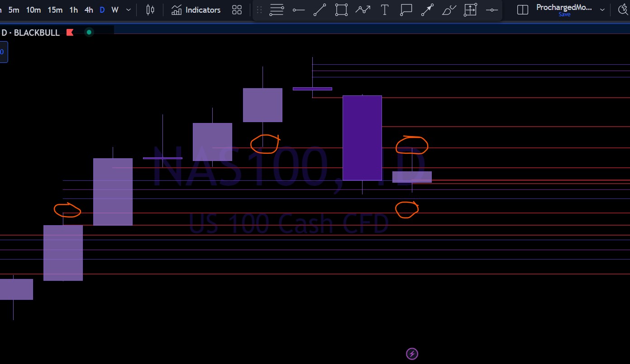Open the quick search icon
Viewport: 630px width, 364px height.
click(624, 10)
